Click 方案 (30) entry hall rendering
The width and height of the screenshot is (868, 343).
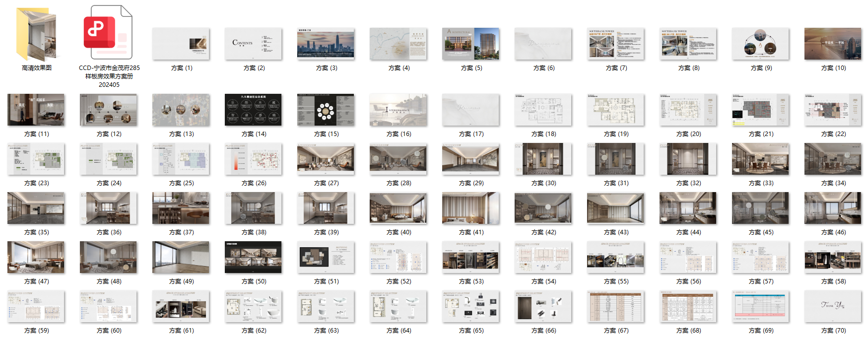pyautogui.click(x=543, y=159)
